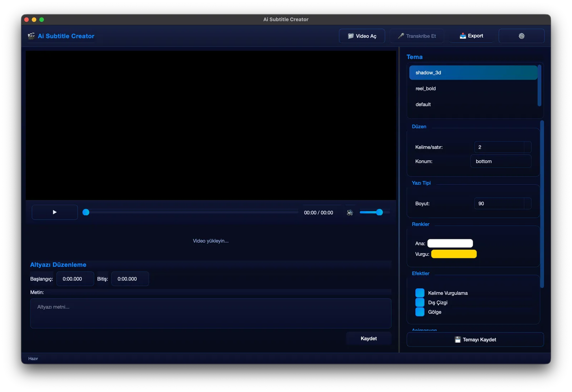Click the Tema section heading
572x392 pixels.
click(414, 57)
